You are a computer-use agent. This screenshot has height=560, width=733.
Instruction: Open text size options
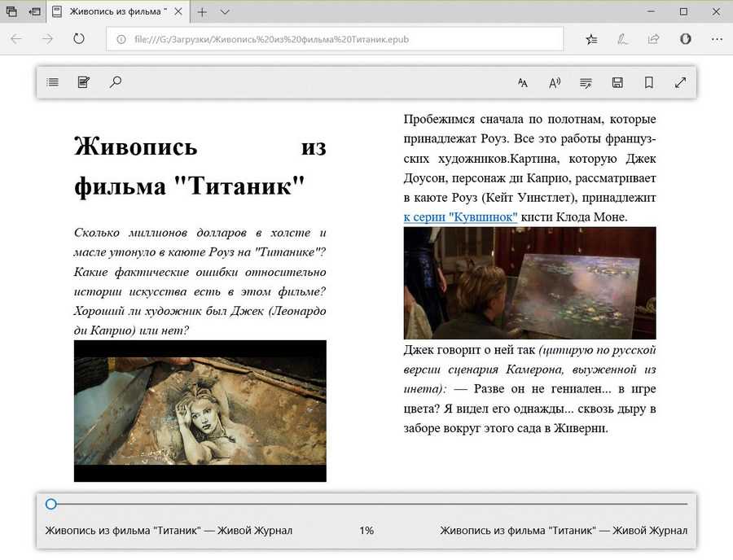523,83
